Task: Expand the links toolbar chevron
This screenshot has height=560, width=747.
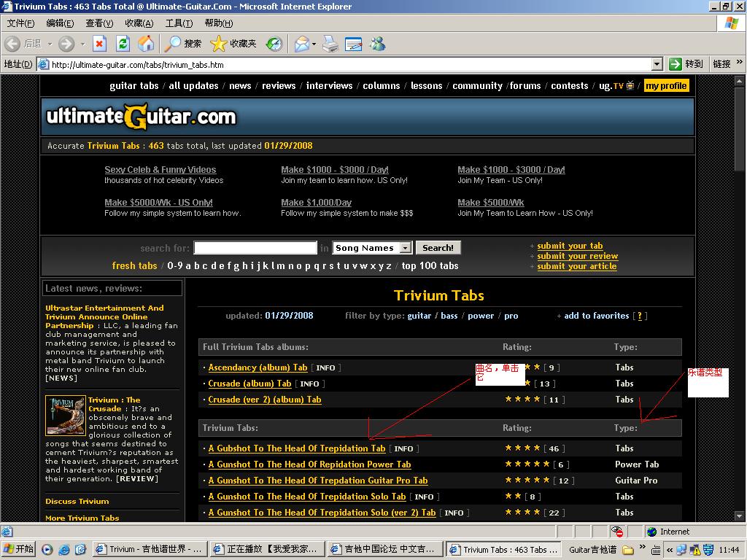Action: pyautogui.click(x=740, y=62)
